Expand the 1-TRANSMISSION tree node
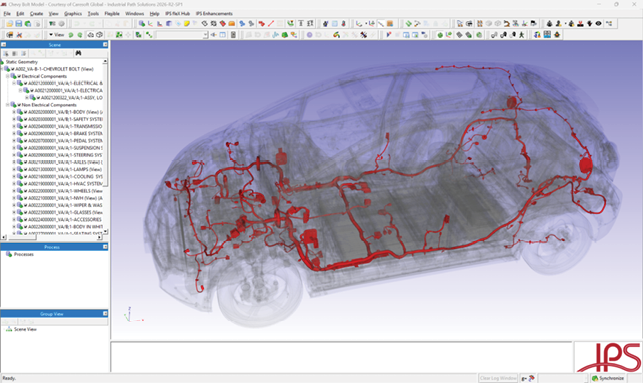Screen dimensions: 643x383 click(x=14, y=126)
